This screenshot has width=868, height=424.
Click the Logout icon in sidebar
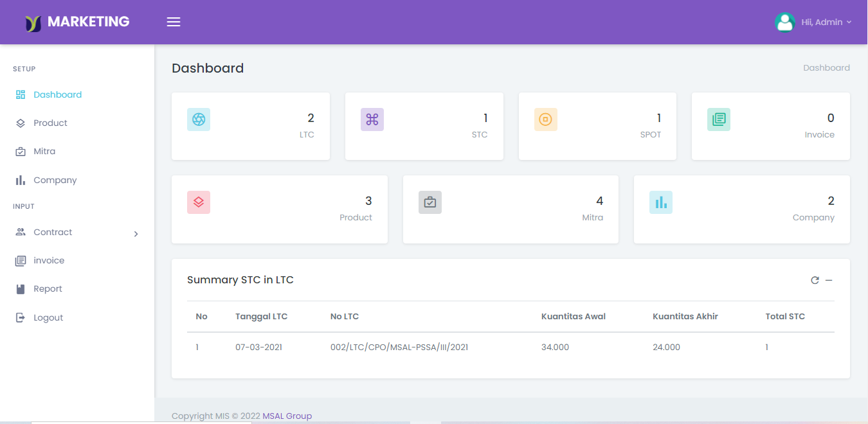[x=19, y=317]
